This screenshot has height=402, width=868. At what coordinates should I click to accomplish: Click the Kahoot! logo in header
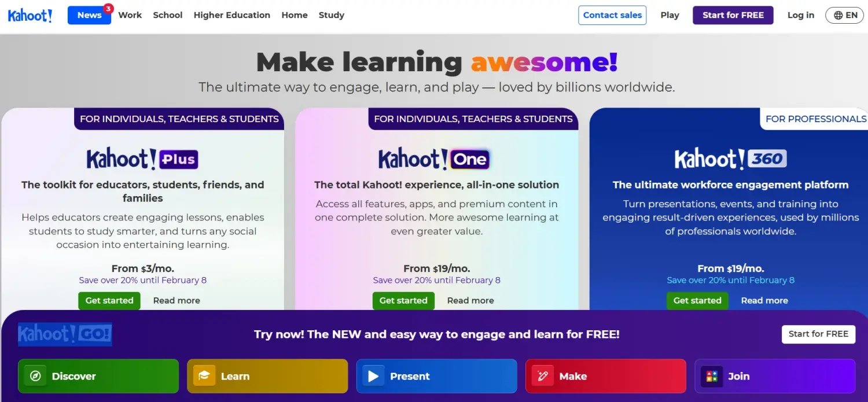[x=30, y=16]
